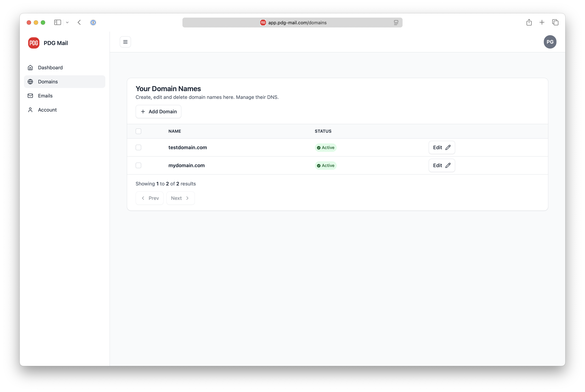The width and height of the screenshot is (585, 392).
Task: Open the hamburger menu icon
Action: pos(125,42)
